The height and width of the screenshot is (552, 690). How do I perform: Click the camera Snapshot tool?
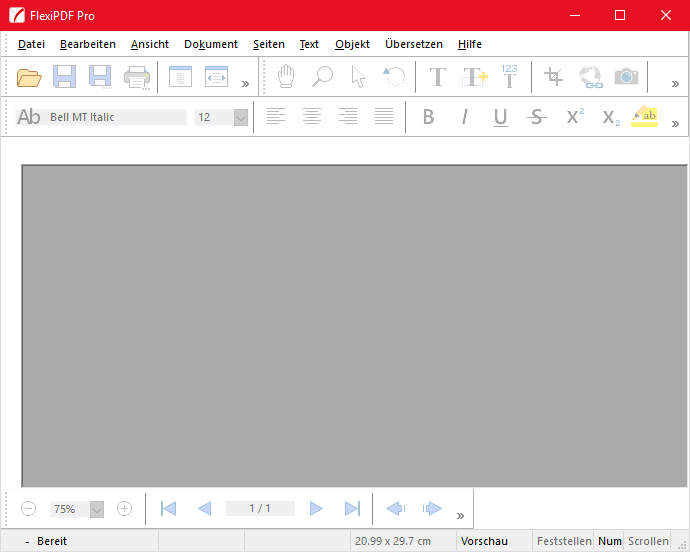coord(626,77)
